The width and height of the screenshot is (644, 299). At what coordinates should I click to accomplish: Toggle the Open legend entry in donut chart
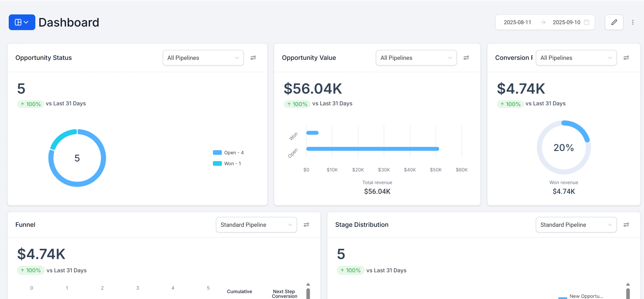228,153
